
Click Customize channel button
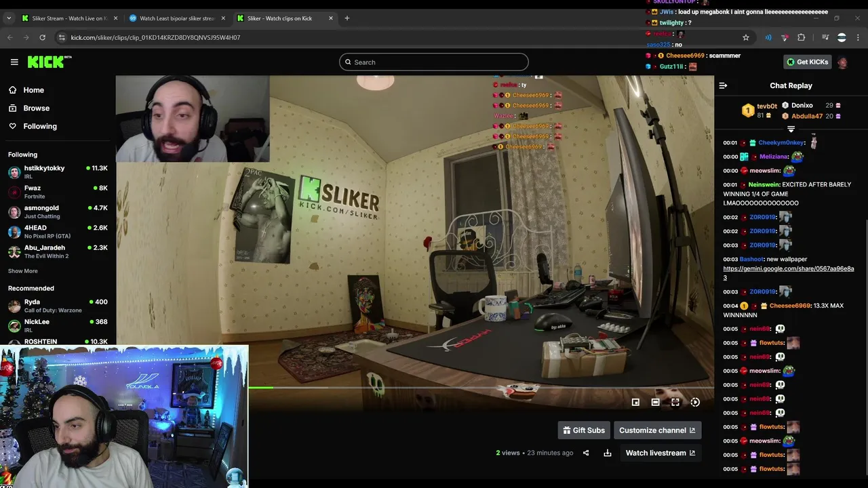[657, 430]
